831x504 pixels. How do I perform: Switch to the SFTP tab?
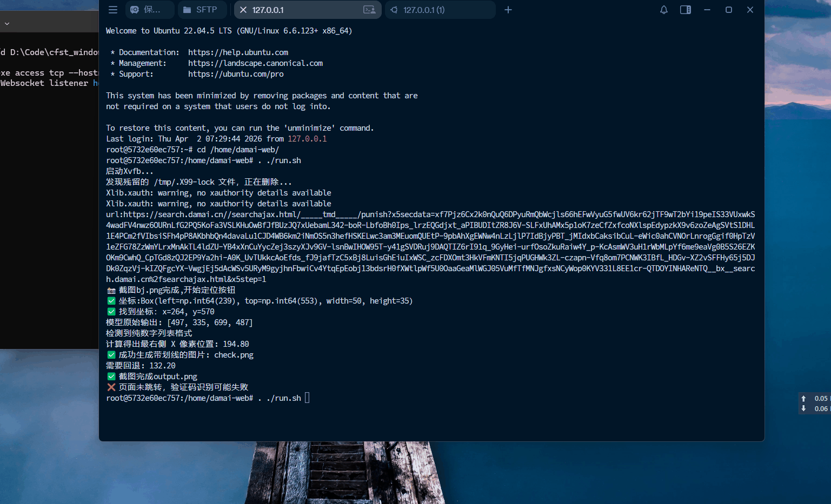[200, 10]
